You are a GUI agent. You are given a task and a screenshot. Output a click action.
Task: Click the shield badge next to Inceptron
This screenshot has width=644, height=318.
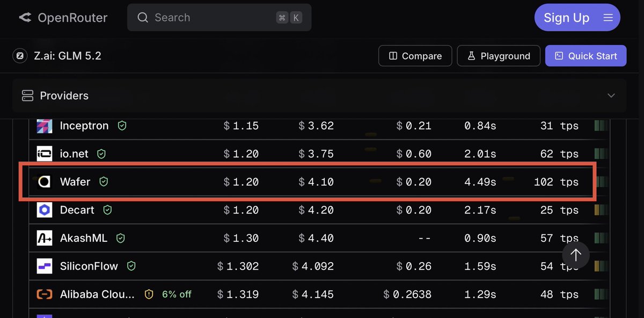click(x=122, y=126)
